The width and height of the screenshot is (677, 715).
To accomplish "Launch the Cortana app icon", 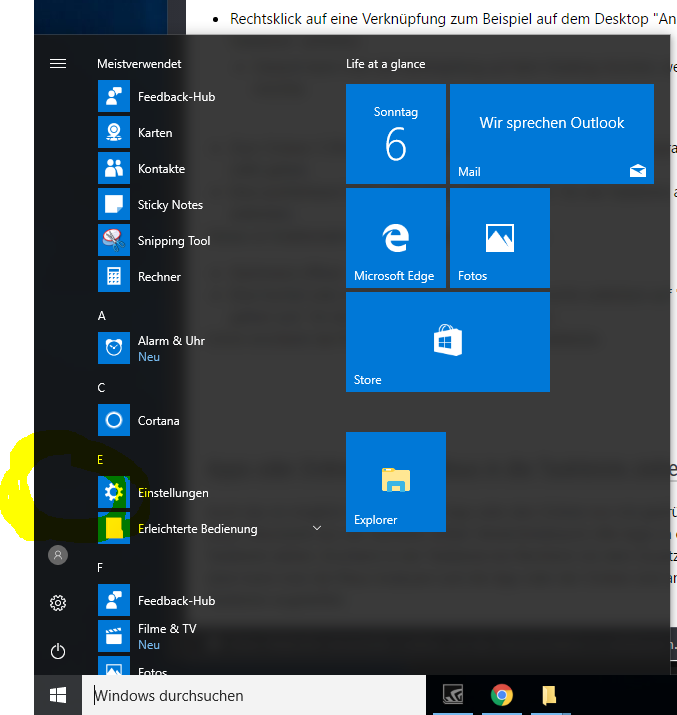I will (x=114, y=420).
